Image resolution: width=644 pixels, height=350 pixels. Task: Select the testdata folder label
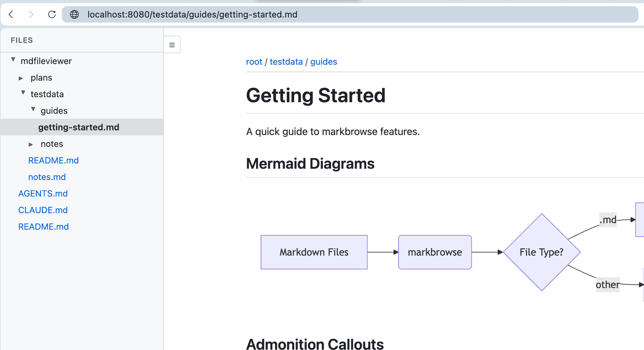click(x=47, y=94)
